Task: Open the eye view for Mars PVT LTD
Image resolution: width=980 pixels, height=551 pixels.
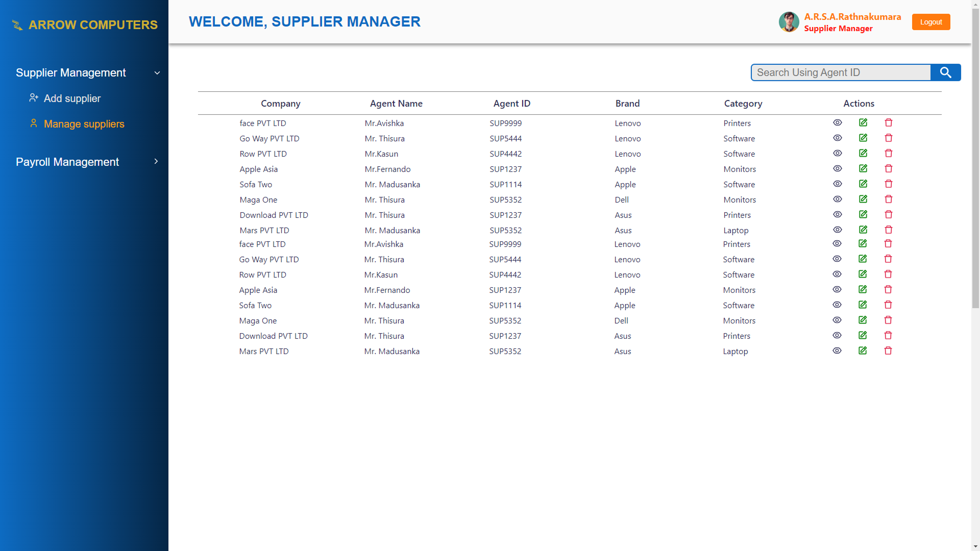Action: 837,230
